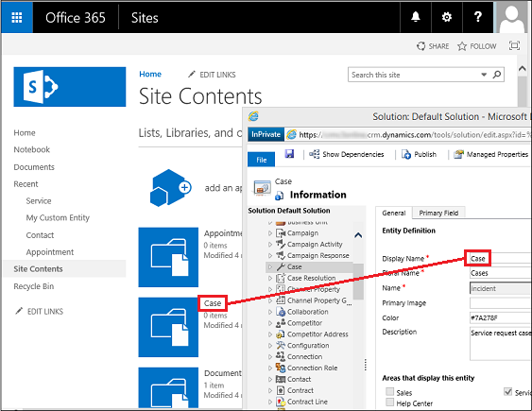Expand the Connection Role tree node
The image size is (532, 411).
coord(270,368)
